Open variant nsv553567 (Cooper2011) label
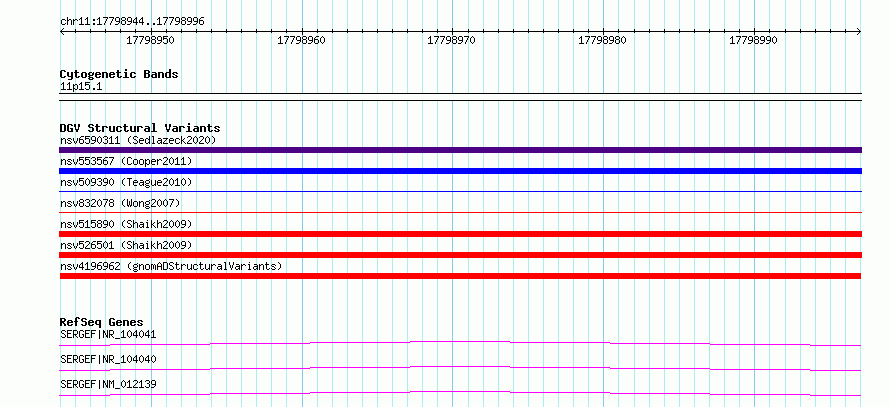This screenshot has width=890, height=407. point(126,161)
